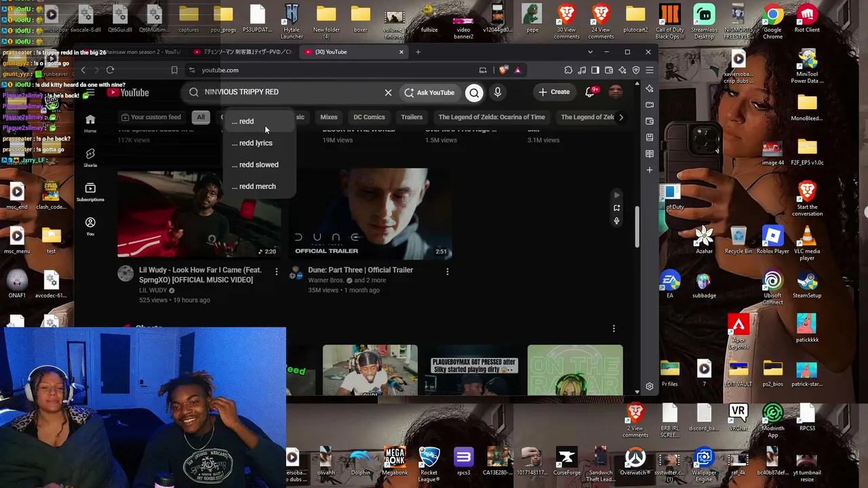Viewport: 868px width, 488px height.
Task: Show more filter chips with right chevron
Action: 620,117
